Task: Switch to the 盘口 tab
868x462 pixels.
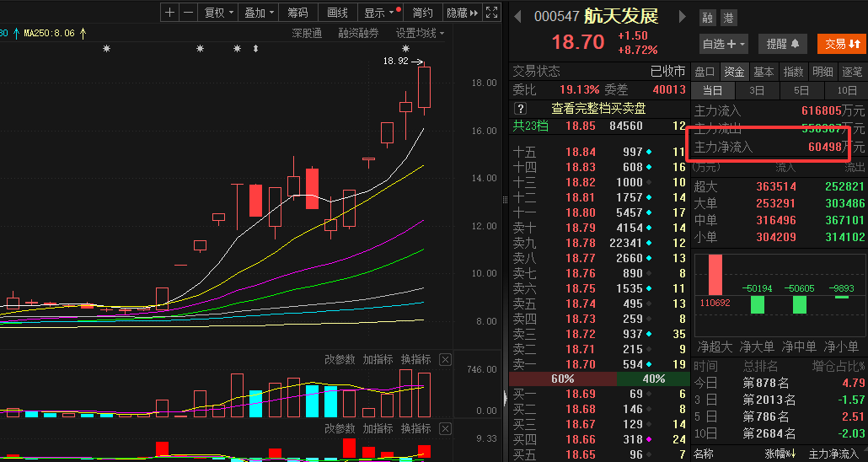Action: (x=705, y=72)
